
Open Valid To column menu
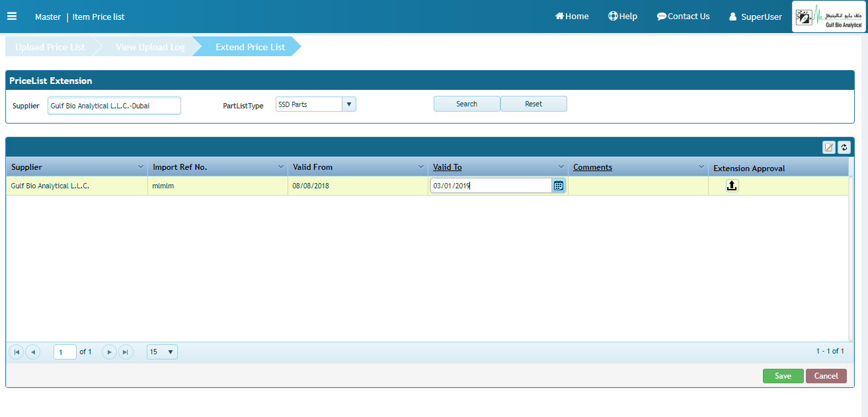point(561,167)
